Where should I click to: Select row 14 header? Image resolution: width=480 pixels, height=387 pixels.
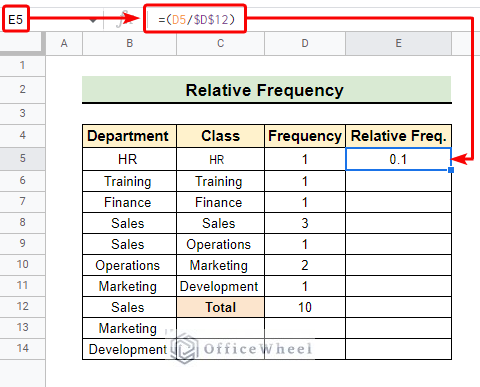click(22, 349)
